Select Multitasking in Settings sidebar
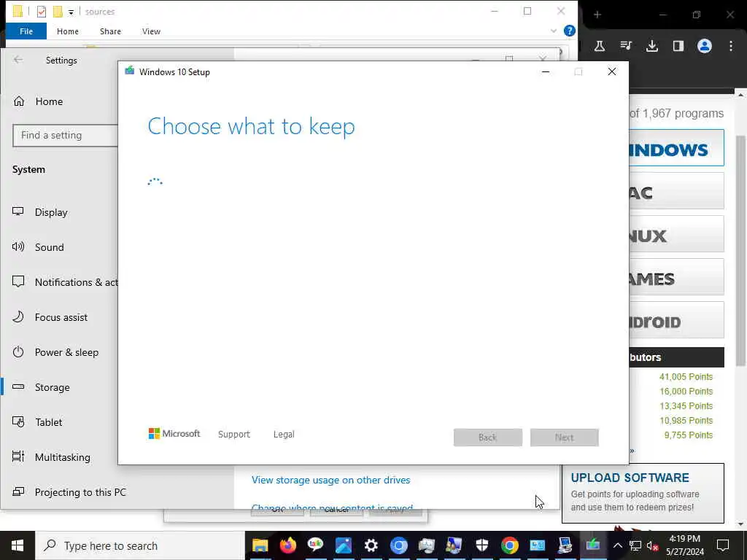Image resolution: width=747 pixels, height=560 pixels. tap(53, 457)
